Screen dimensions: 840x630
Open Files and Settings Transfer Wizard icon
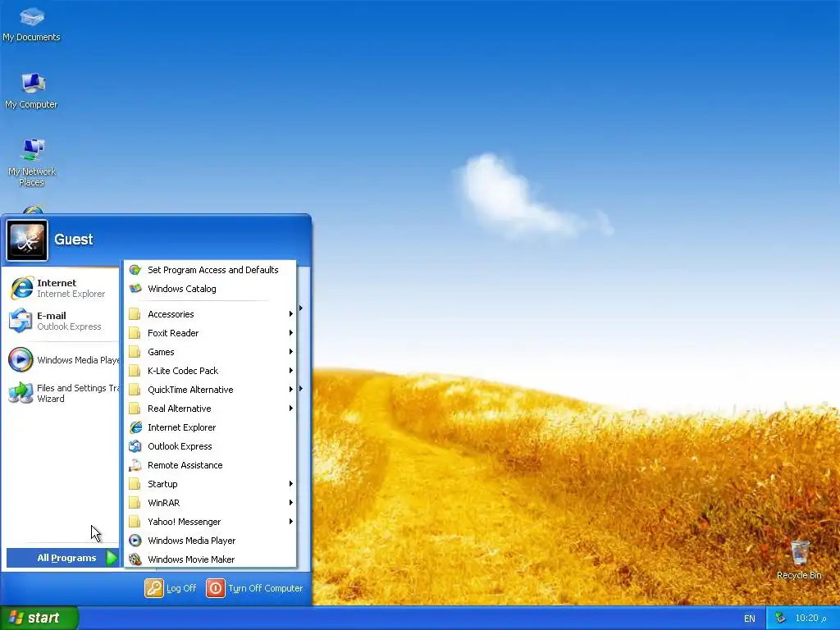click(21, 393)
